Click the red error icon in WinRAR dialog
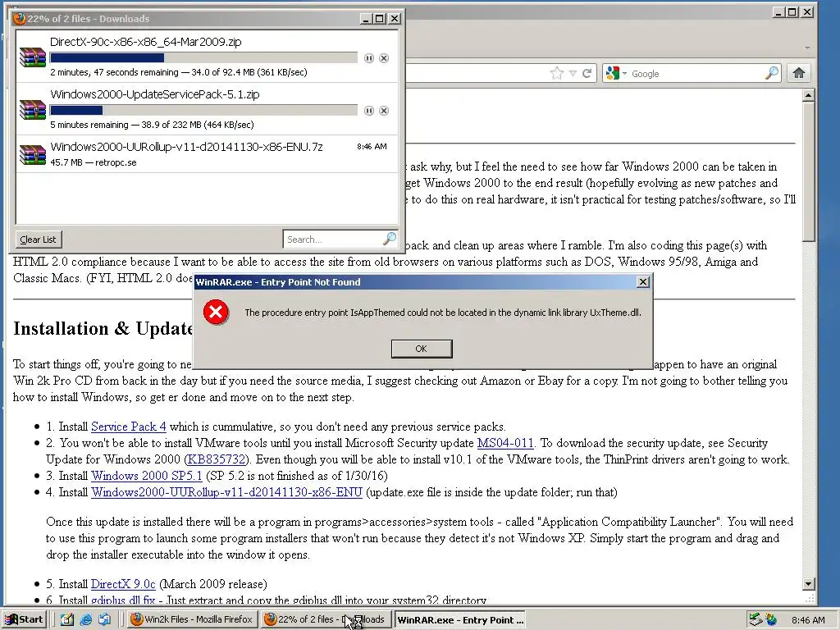The width and height of the screenshot is (840, 630). tap(216, 313)
